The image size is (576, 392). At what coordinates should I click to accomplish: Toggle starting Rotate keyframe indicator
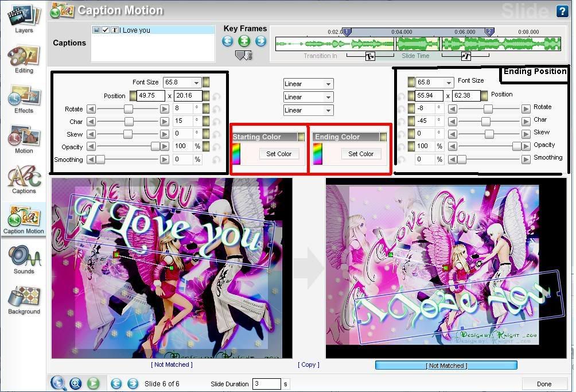pyautogui.click(x=206, y=108)
